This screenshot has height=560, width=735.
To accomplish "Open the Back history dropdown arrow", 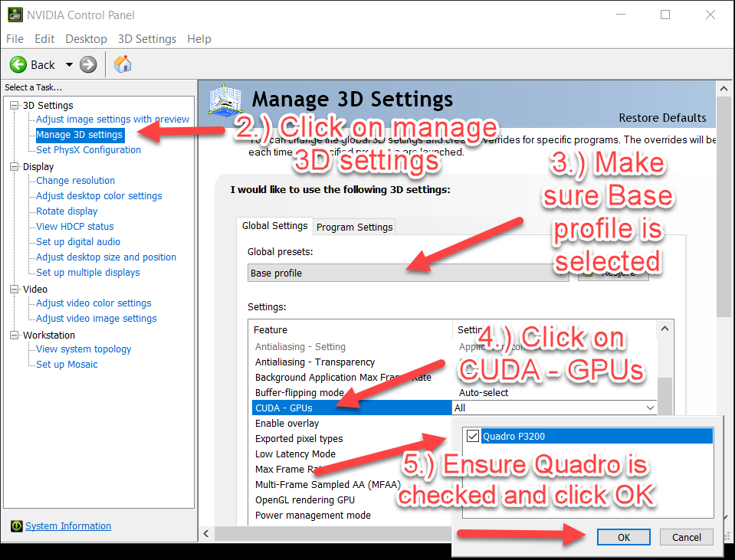I will pos(69,64).
